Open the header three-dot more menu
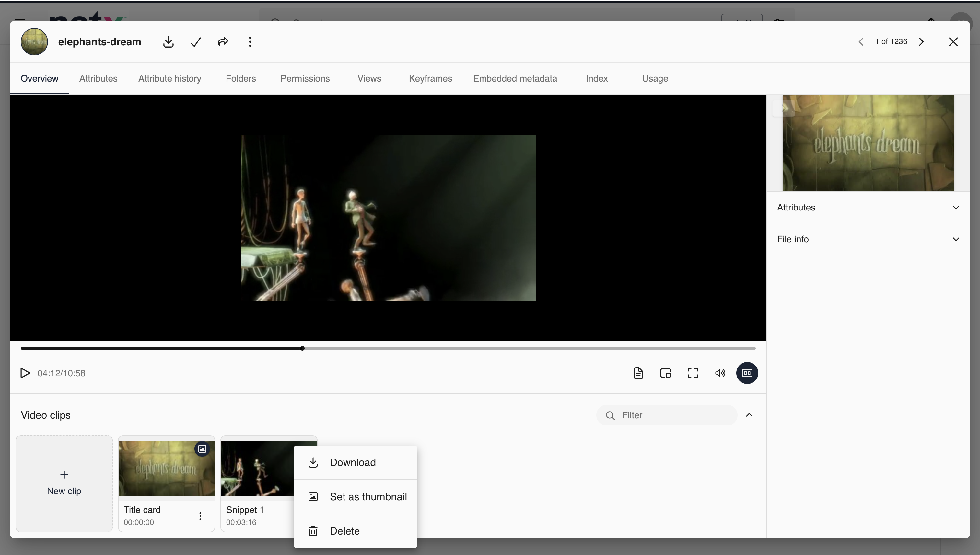The height and width of the screenshot is (555, 980). click(x=250, y=42)
